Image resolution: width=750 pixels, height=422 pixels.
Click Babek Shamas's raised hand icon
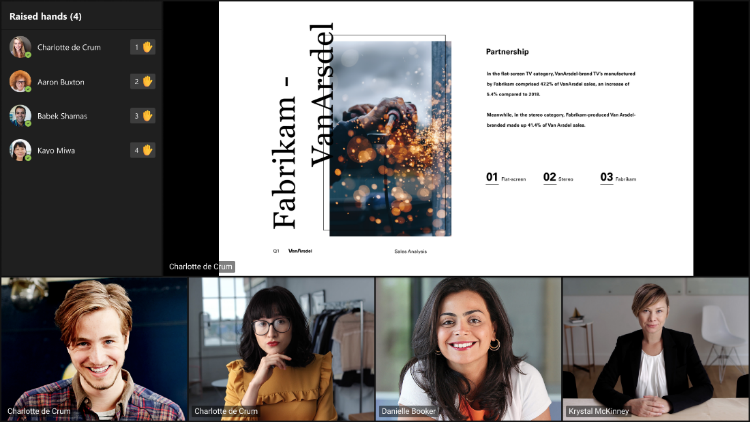point(147,116)
